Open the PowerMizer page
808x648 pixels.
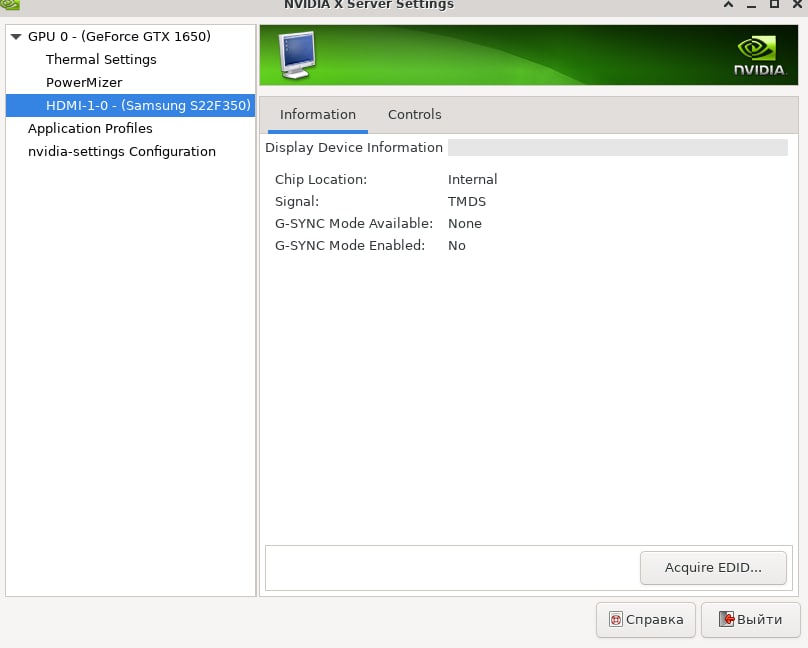pyautogui.click(x=84, y=82)
